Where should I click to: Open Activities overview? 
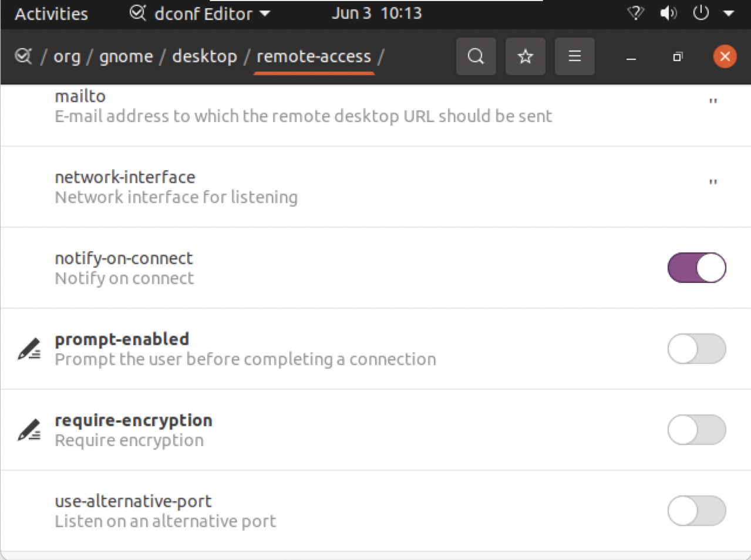[51, 14]
